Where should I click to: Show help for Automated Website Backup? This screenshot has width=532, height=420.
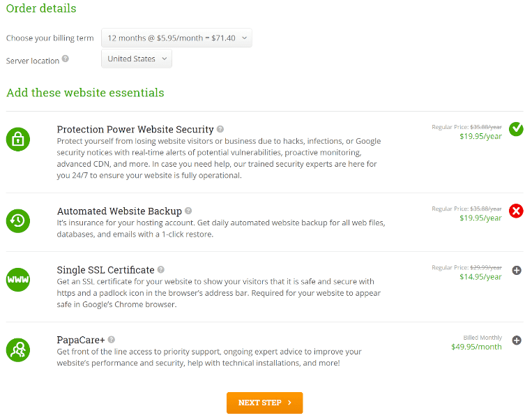[x=188, y=211]
